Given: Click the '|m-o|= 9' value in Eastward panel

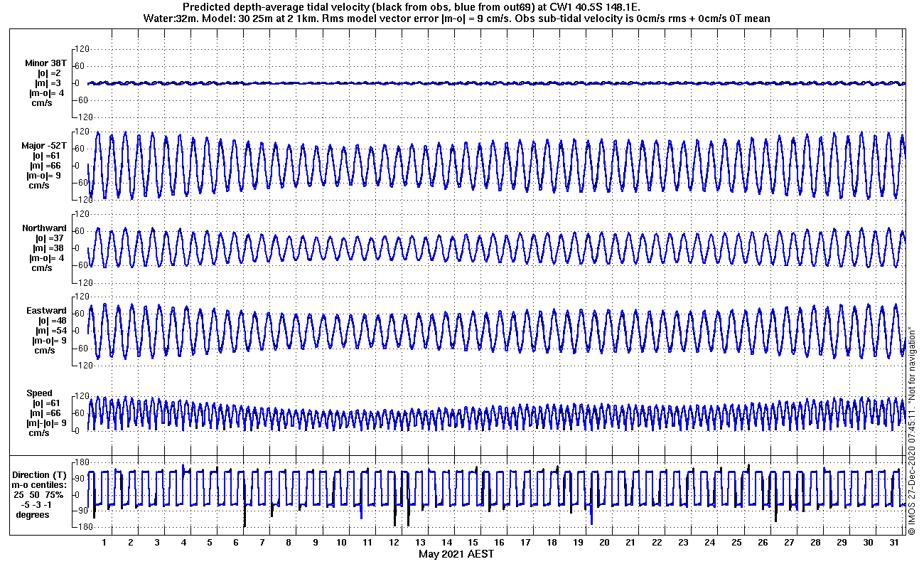Looking at the screenshot, I should 48,340.
